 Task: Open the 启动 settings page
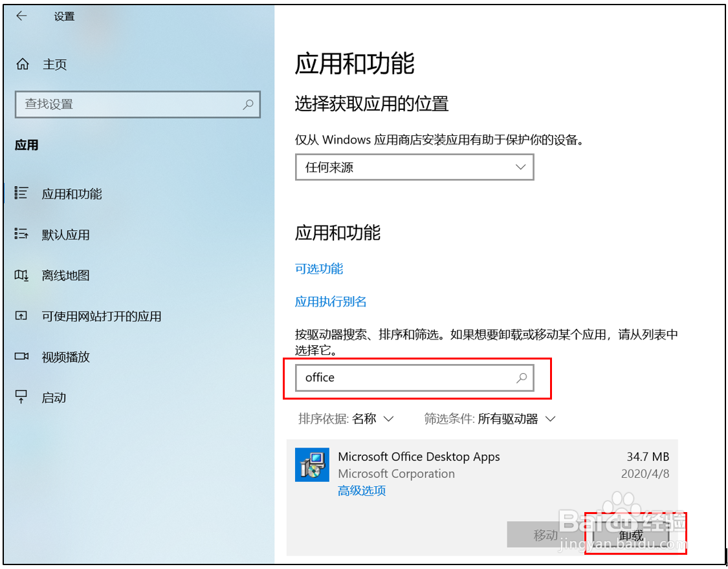[54, 398]
